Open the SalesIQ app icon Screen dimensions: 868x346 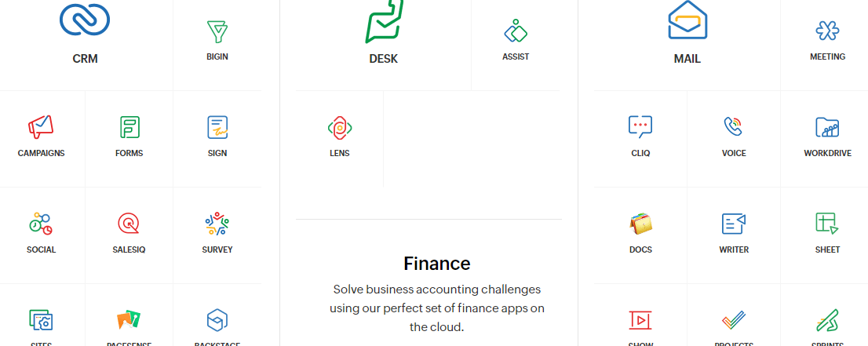point(129,224)
